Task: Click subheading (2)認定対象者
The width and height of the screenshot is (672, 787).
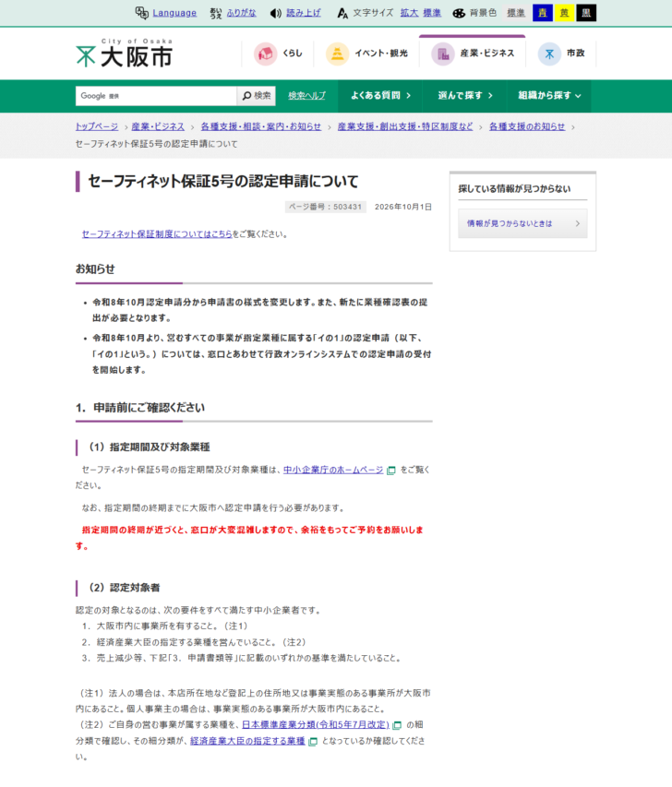Action: click(124, 588)
